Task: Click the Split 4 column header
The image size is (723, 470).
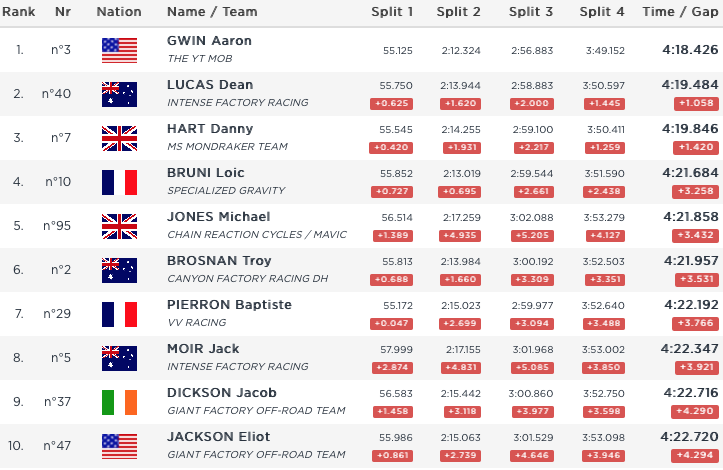Action: 602,12
